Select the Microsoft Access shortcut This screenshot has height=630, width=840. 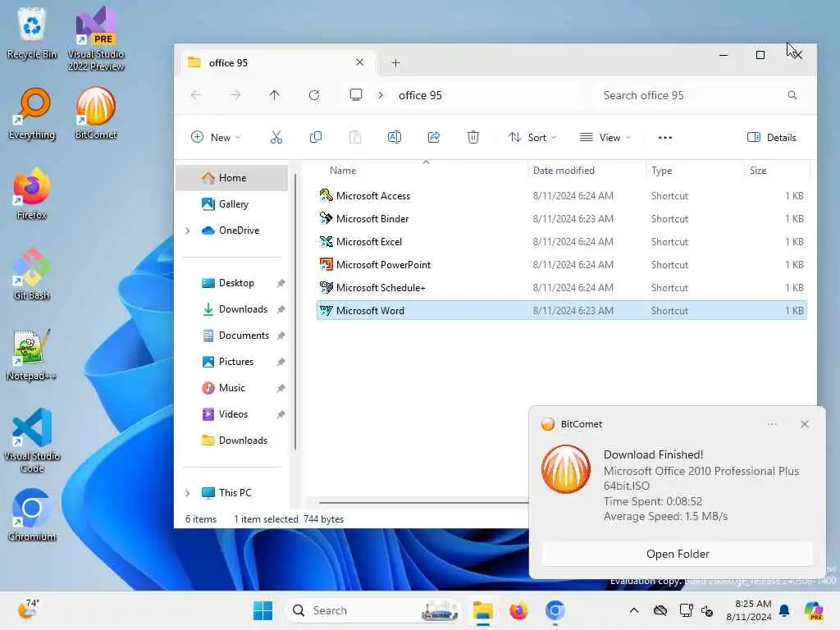pyautogui.click(x=561, y=196)
